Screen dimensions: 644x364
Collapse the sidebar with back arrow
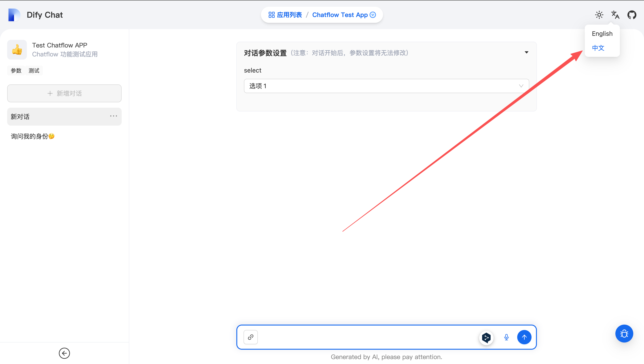point(64,353)
